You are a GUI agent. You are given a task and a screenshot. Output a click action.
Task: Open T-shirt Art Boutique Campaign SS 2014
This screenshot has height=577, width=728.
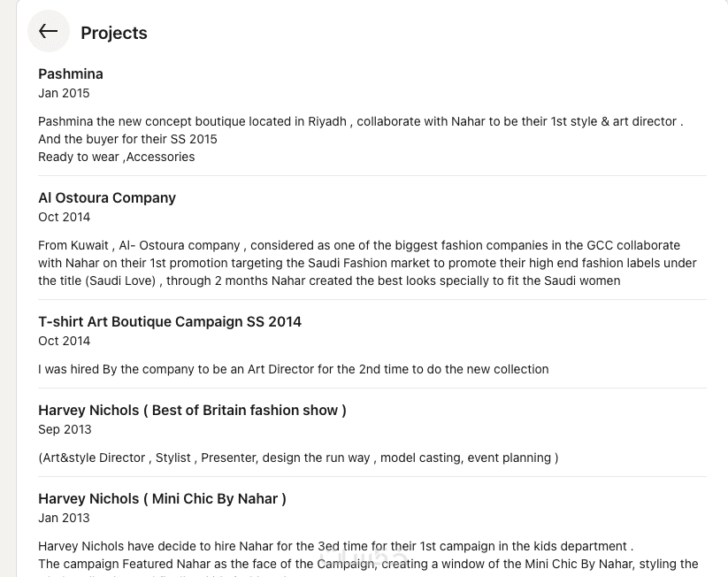(x=170, y=322)
